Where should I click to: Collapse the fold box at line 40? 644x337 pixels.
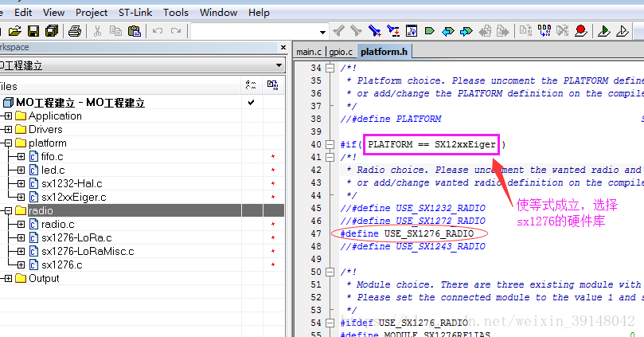(330, 144)
